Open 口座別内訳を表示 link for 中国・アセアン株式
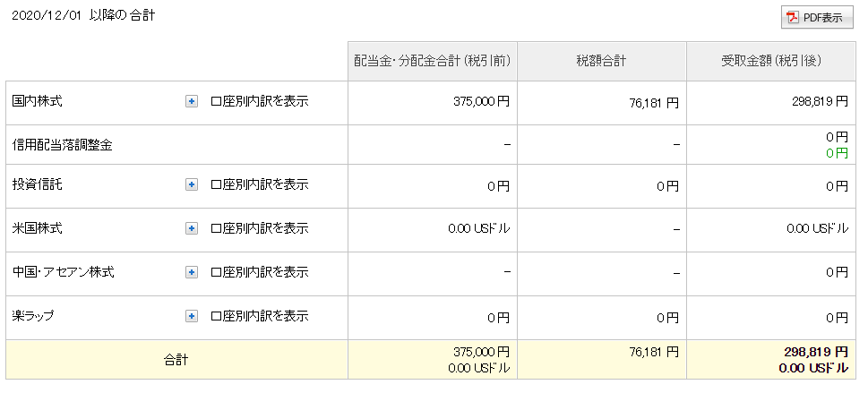Image resolution: width=868 pixels, height=393 pixels. tap(259, 272)
